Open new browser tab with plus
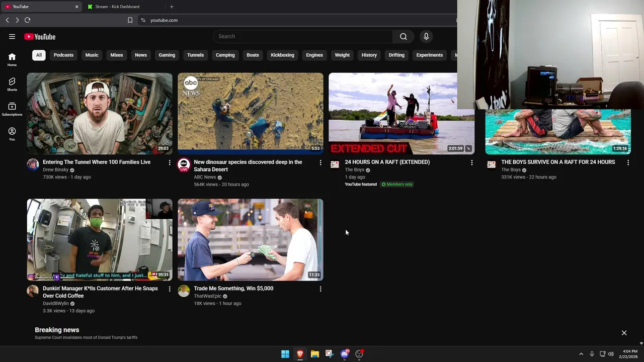The width and height of the screenshot is (644, 362). pyautogui.click(x=172, y=7)
